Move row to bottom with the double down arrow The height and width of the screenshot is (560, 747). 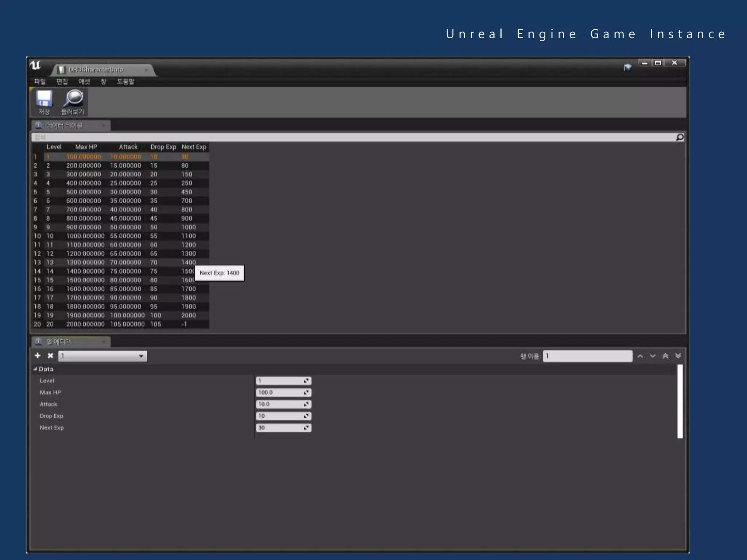coord(678,356)
